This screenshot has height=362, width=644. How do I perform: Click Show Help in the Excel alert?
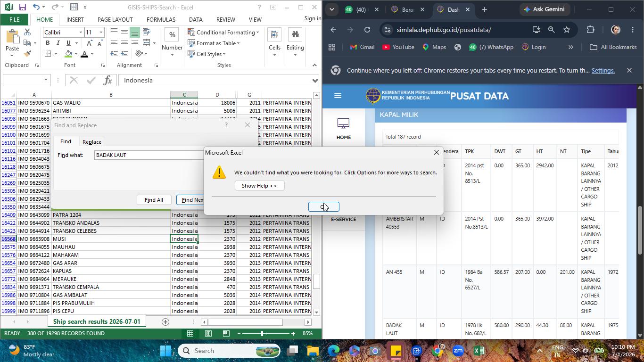(x=259, y=186)
